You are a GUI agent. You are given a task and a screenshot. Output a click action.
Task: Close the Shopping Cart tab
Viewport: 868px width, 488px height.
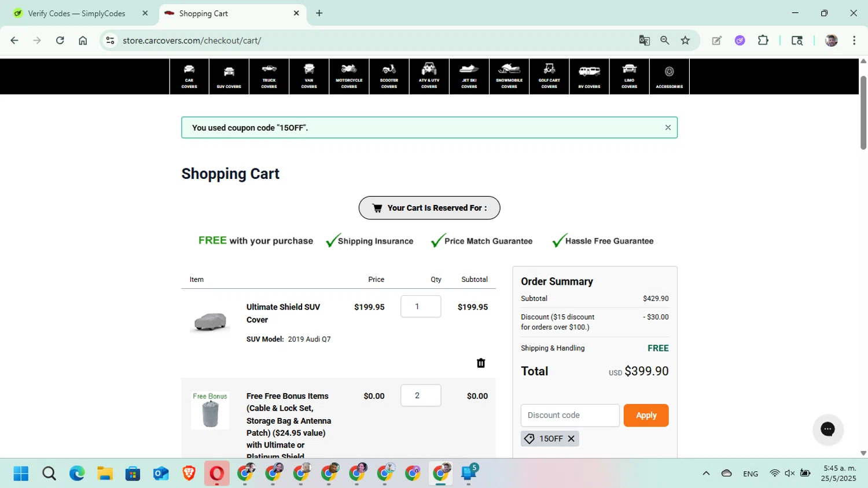point(296,13)
